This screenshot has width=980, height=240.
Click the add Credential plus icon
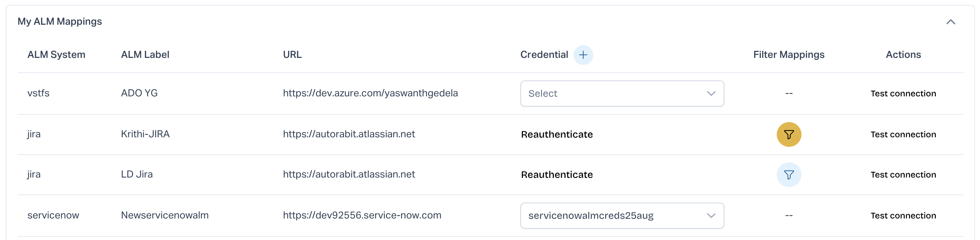(x=583, y=55)
